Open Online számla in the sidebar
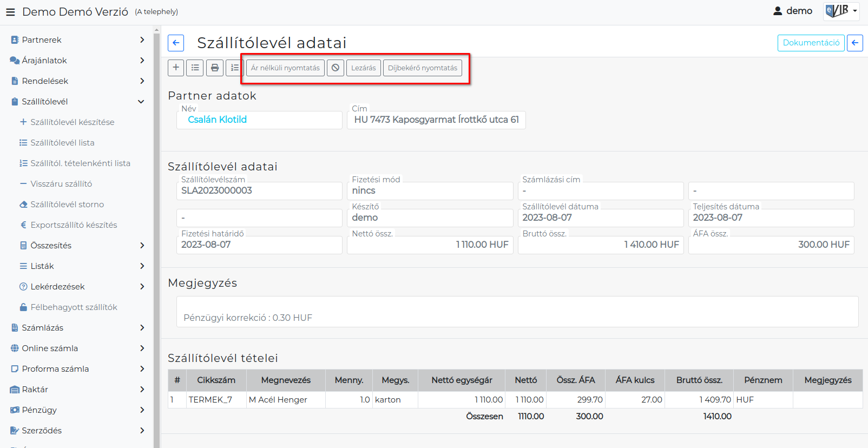The width and height of the screenshot is (868, 448). point(50,348)
